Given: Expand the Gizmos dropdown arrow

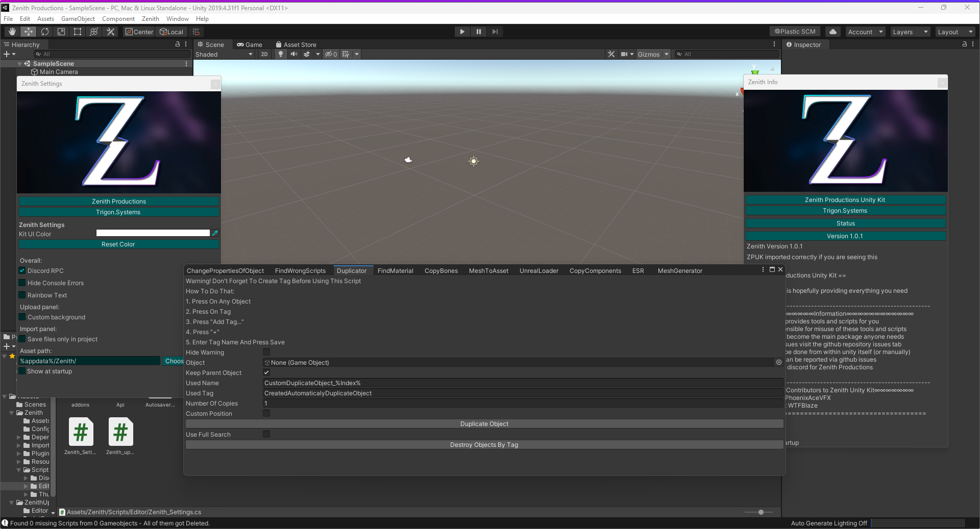Looking at the screenshot, I should point(666,55).
